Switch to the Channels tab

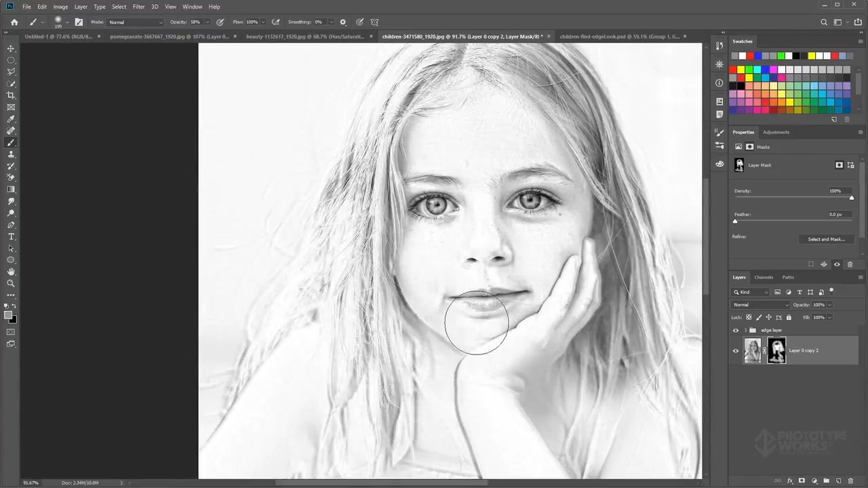click(764, 277)
